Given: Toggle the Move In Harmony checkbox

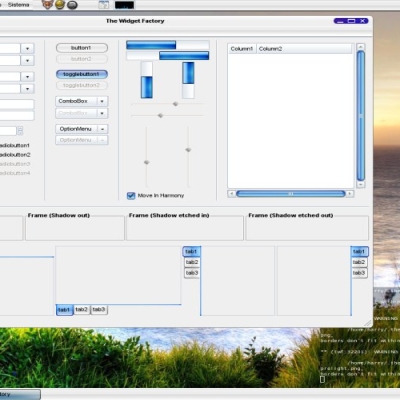Looking at the screenshot, I should click(x=131, y=195).
